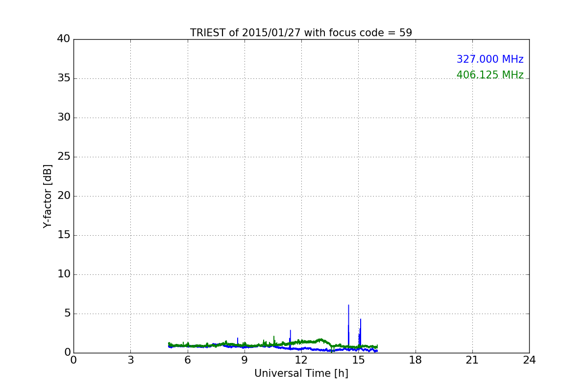Image resolution: width=588 pixels, height=392 pixels.
Task: Click y-axis tick label 10
Action: click(x=64, y=274)
